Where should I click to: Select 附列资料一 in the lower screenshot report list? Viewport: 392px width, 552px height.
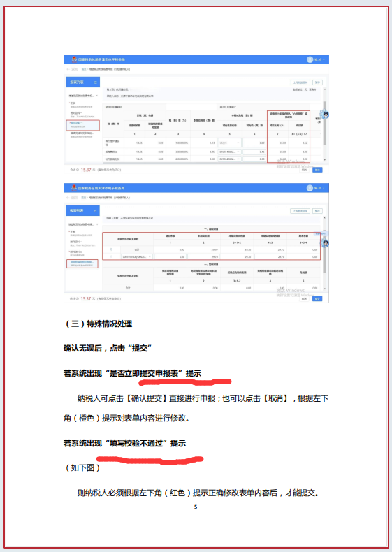(x=82, y=243)
